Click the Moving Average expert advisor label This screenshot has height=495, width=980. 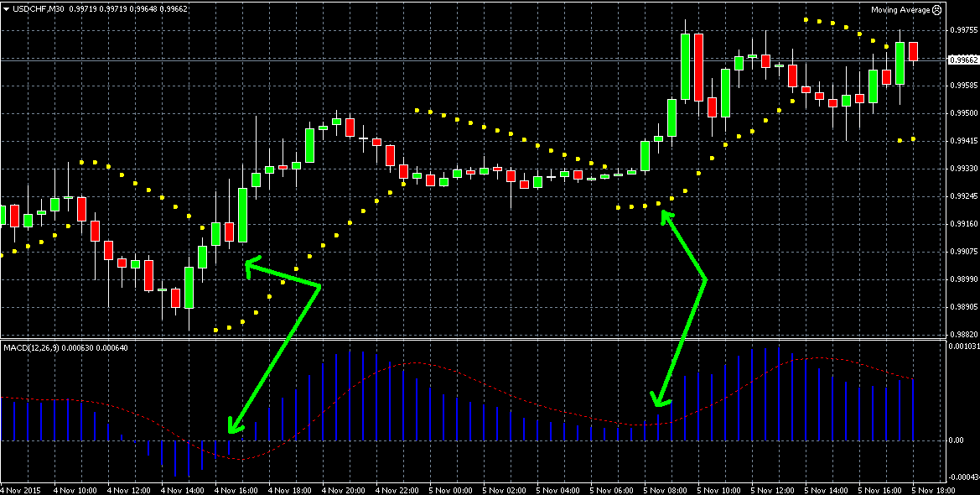pos(900,10)
